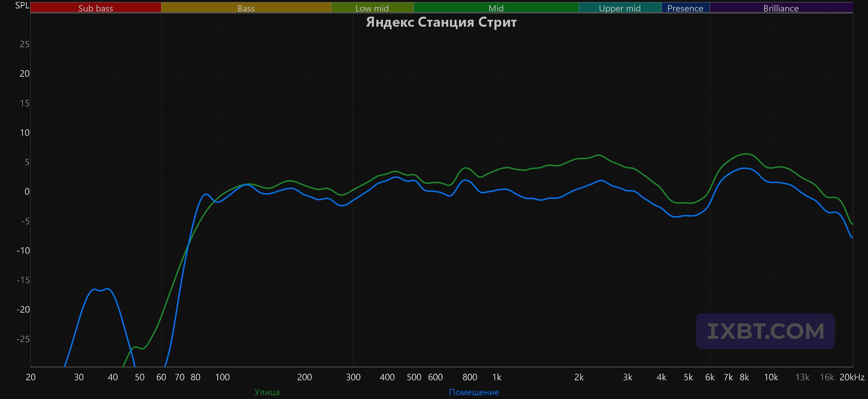The image size is (868, 399).
Task: Select the 300 frequency axis tick
Action: 353,377
